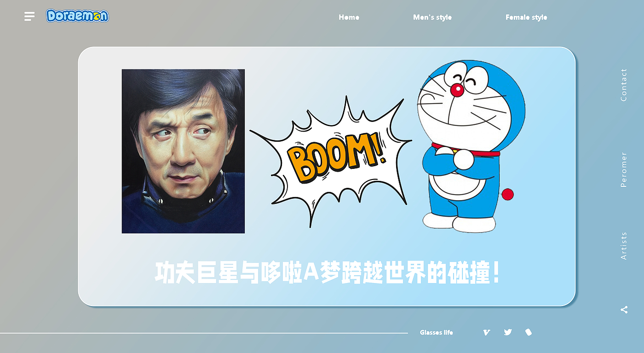Click the headline "功夫巨星与哆啦A梦跨越世界的碰撞!"

tap(327, 273)
